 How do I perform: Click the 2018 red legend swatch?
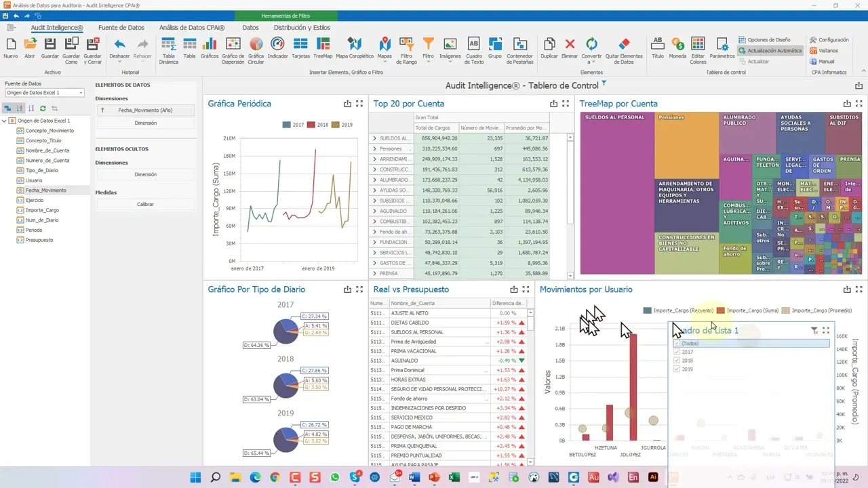click(311, 125)
